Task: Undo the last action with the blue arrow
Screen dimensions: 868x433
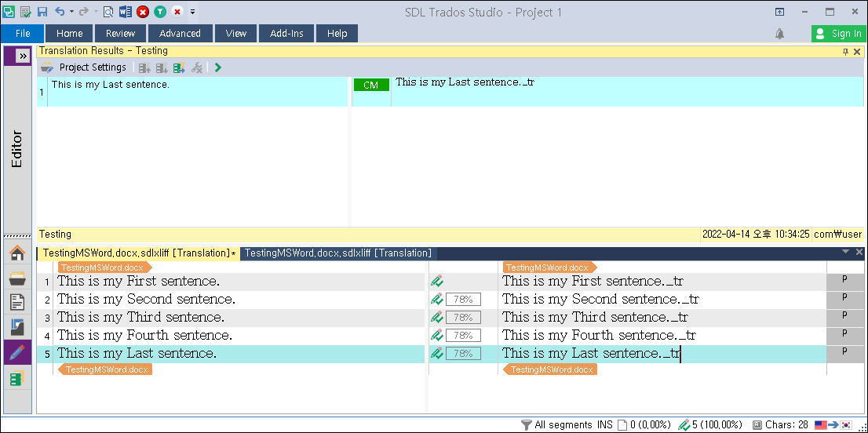Action: click(x=60, y=11)
